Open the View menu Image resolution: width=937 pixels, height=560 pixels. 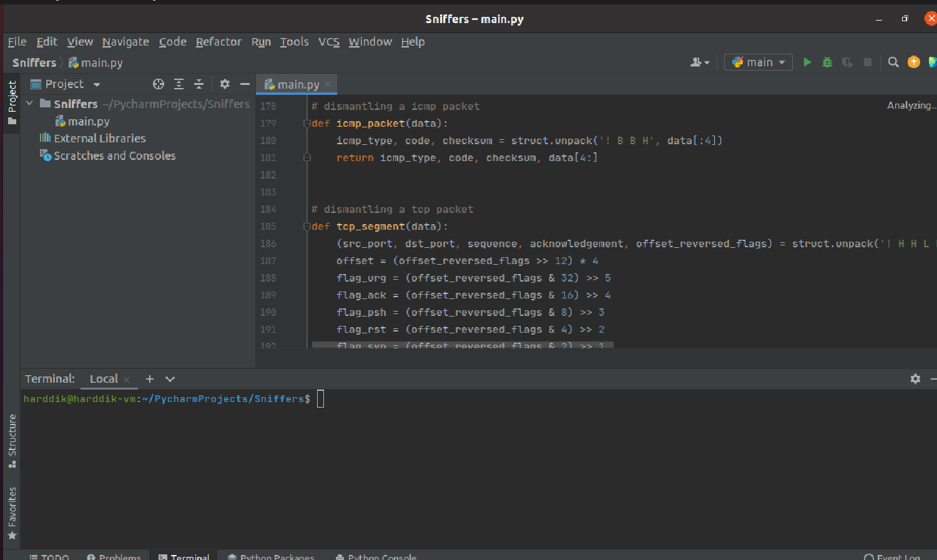click(x=80, y=42)
